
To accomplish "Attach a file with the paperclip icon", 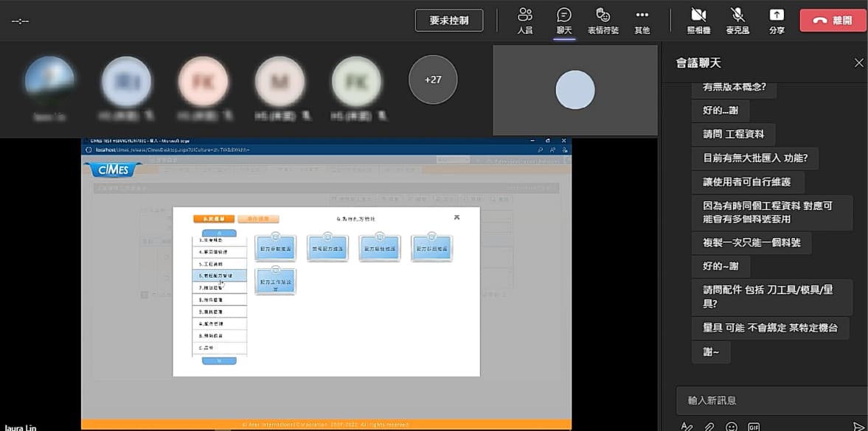I will pos(709,427).
